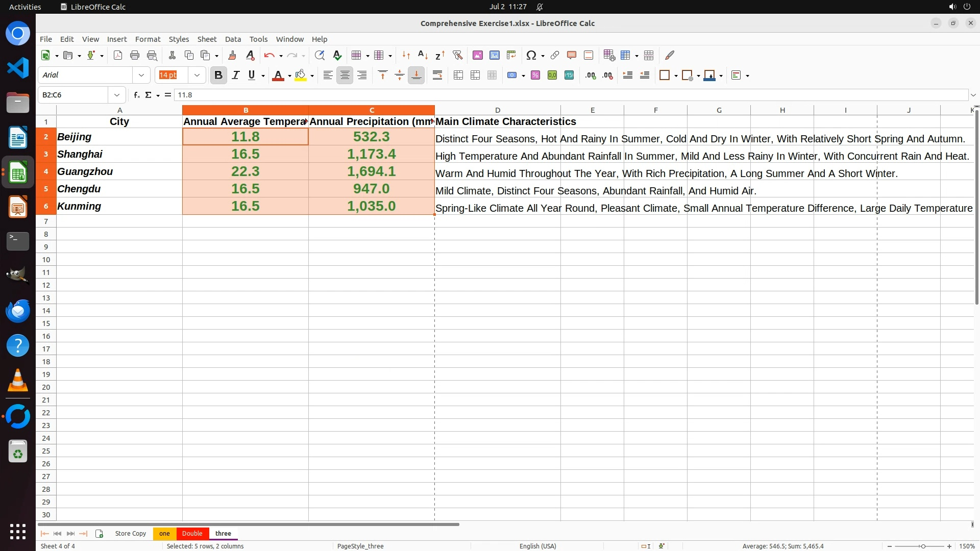Click the Clone Formatting paintbrush icon

[232, 55]
